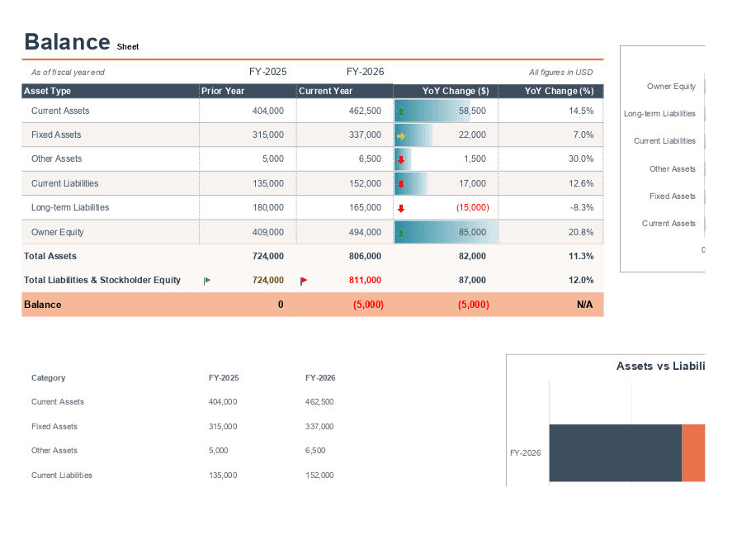Toggle the Owner Equity legend entry

pyautogui.click(x=670, y=86)
